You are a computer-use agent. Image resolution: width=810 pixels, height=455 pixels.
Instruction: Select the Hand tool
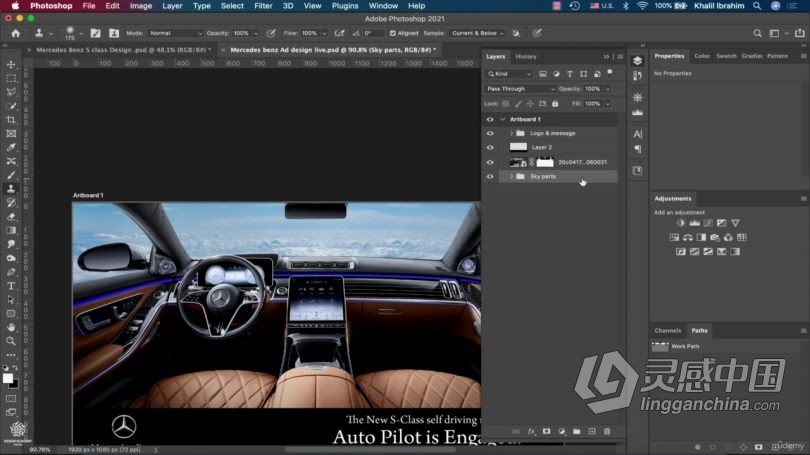click(x=11, y=327)
